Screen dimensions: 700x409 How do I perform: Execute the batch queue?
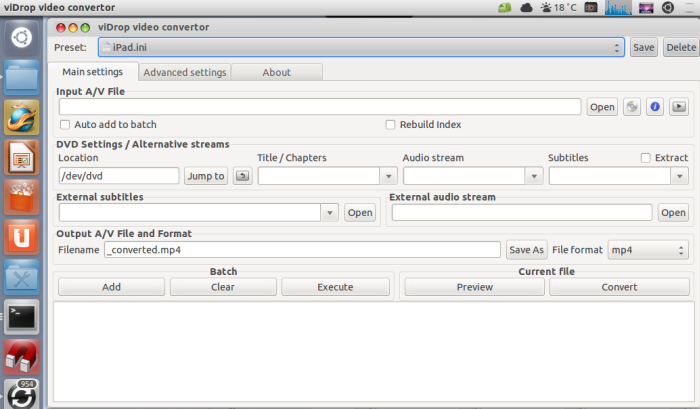pyautogui.click(x=335, y=287)
